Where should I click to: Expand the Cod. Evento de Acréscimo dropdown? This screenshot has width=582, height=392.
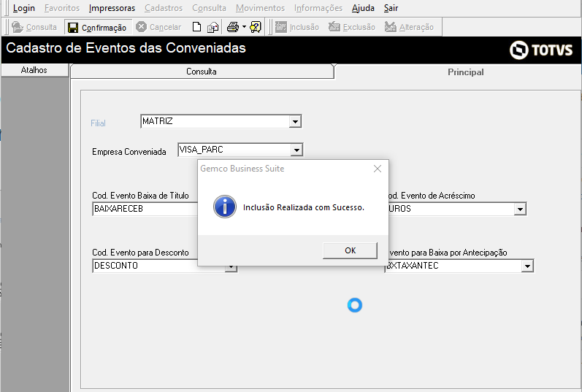point(520,209)
